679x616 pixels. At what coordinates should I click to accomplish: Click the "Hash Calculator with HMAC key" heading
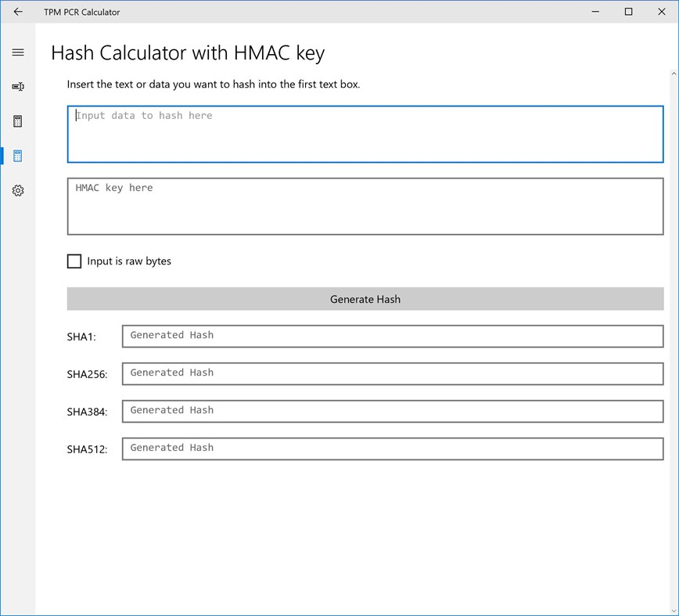pyautogui.click(x=188, y=53)
